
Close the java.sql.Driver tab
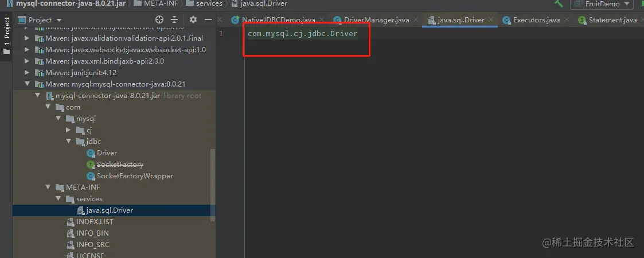coord(491,19)
